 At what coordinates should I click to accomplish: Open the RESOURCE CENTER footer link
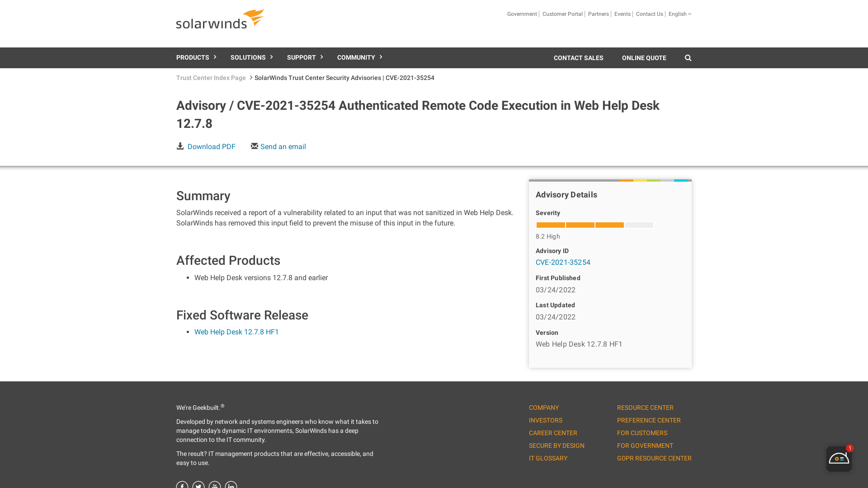(645, 408)
